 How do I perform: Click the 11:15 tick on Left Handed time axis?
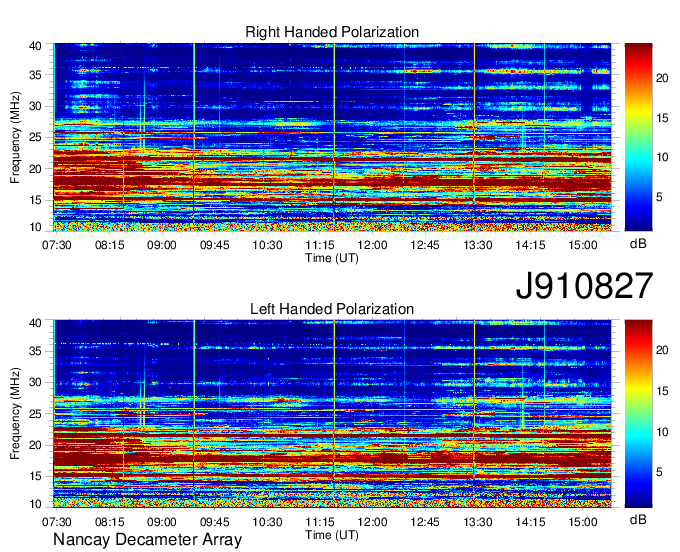[x=320, y=522]
